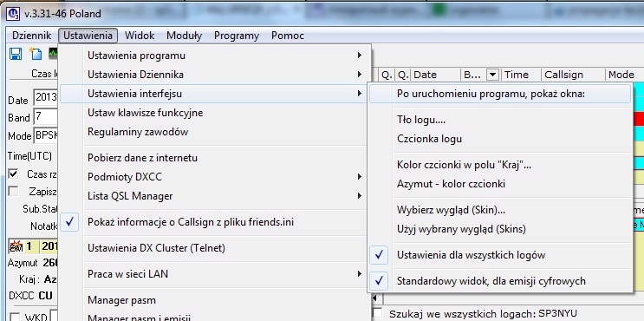Viewport: 644px width, 321px height.
Task: Toggle the Zapisz checkbox
Action: [14, 191]
